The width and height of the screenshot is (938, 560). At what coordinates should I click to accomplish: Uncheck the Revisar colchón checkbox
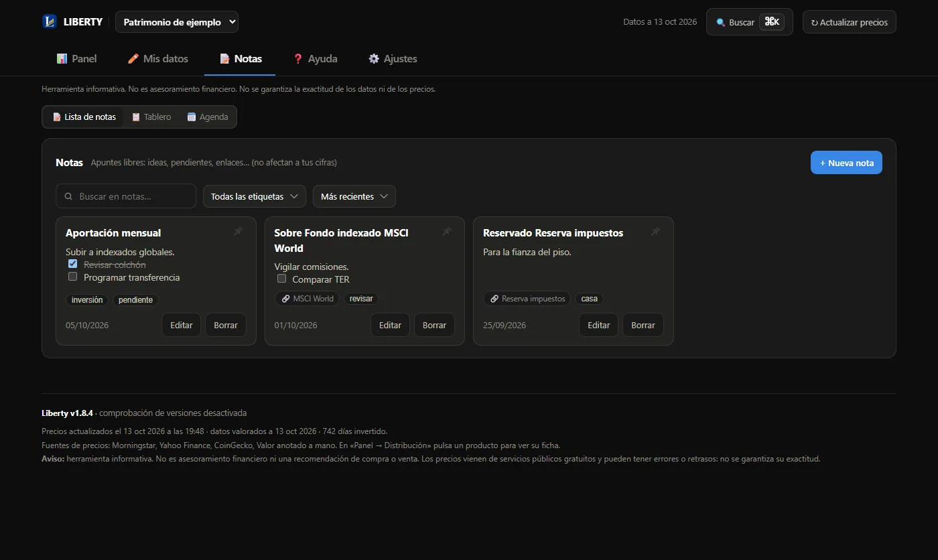click(72, 264)
